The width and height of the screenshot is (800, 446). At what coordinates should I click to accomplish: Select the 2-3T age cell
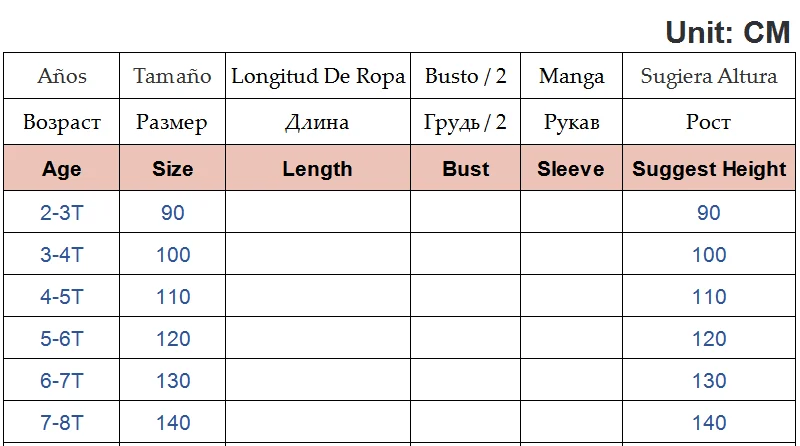pos(62,212)
